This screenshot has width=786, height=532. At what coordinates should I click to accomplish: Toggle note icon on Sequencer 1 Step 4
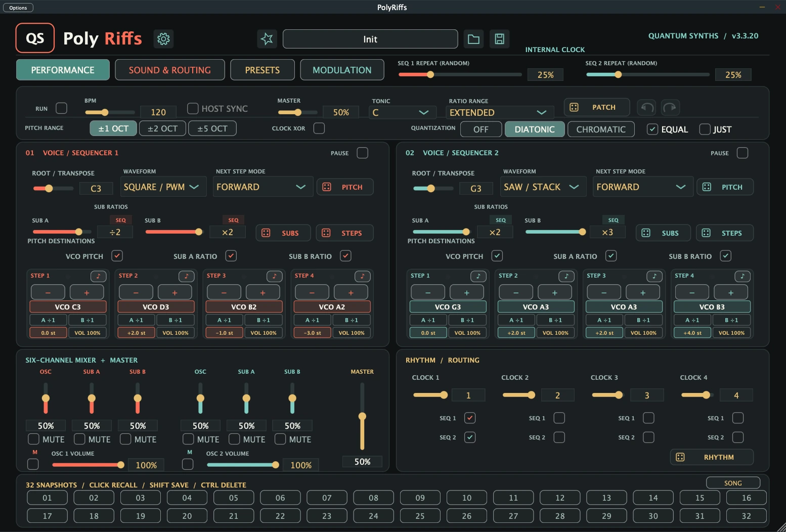point(363,276)
